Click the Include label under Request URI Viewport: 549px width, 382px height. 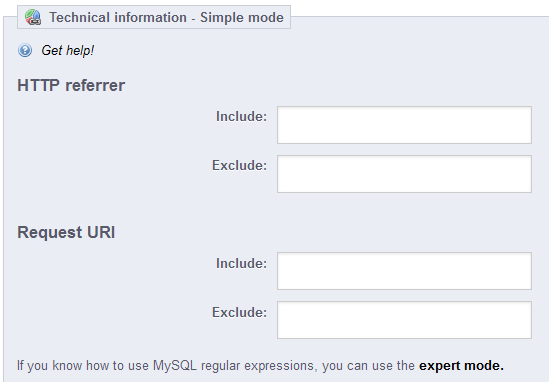click(241, 264)
